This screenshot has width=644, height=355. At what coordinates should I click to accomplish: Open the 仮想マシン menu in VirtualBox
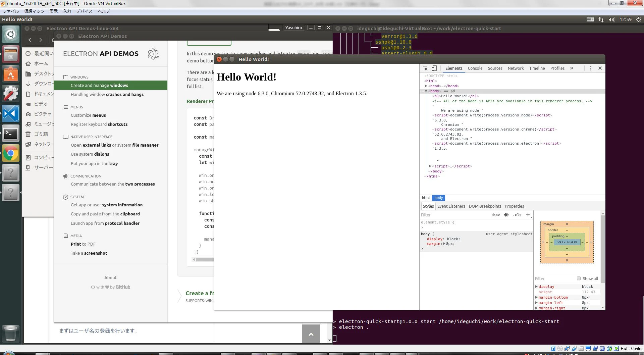point(34,11)
